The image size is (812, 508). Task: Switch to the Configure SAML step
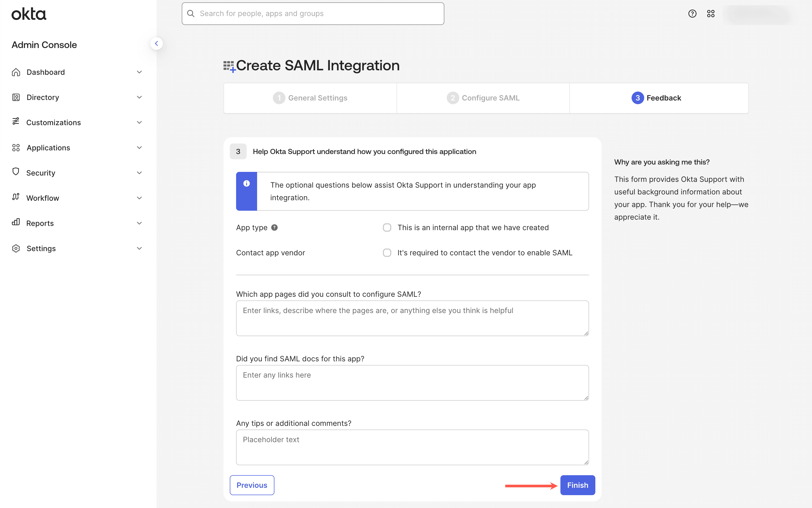point(483,98)
